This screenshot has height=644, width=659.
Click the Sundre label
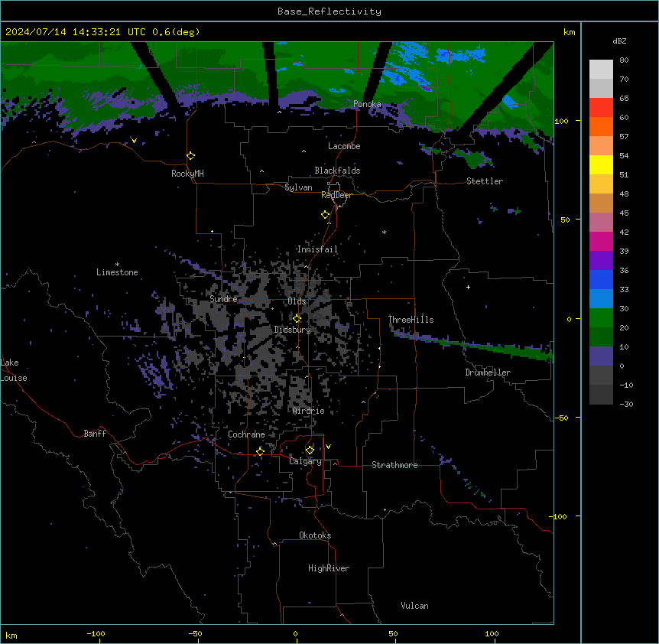223,299
